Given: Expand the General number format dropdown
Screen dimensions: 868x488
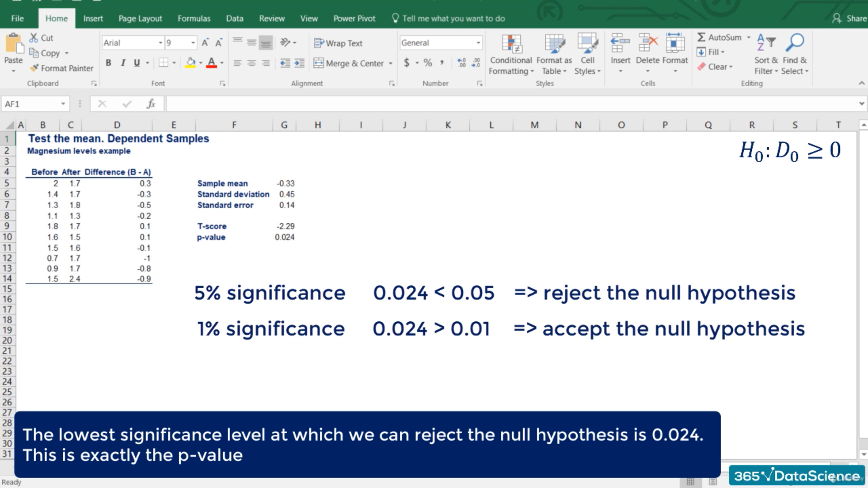Looking at the screenshot, I should coord(478,43).
